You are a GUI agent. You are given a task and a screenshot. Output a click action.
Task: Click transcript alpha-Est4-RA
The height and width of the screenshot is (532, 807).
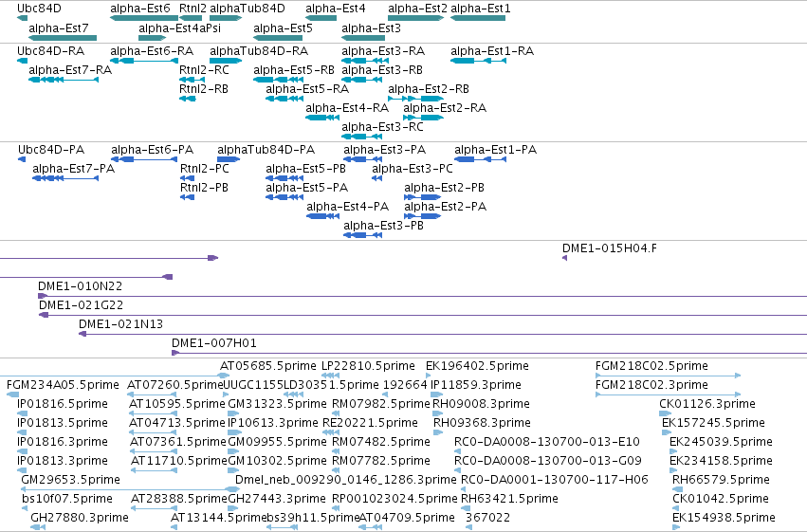pyautogui.click(x=322, y=118)
